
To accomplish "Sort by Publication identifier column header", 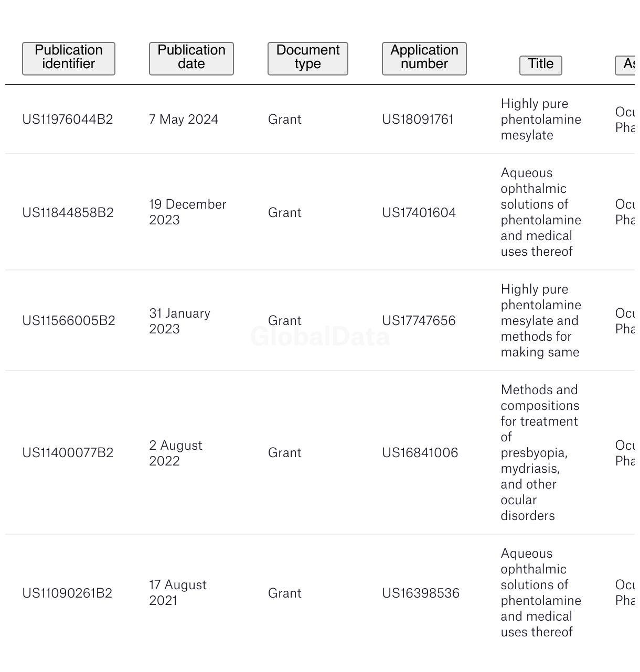I will (69, 59).
